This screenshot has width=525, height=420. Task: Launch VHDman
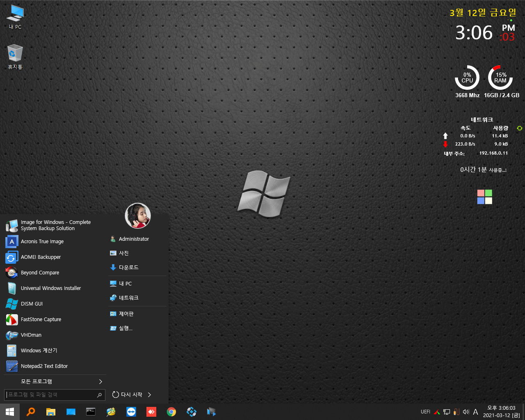[x=55, y=335]
